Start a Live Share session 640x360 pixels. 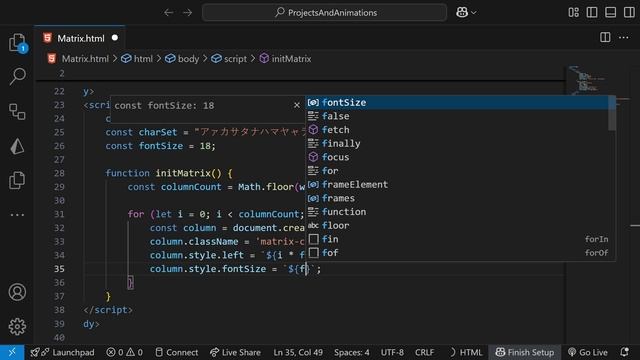point(235,352)
